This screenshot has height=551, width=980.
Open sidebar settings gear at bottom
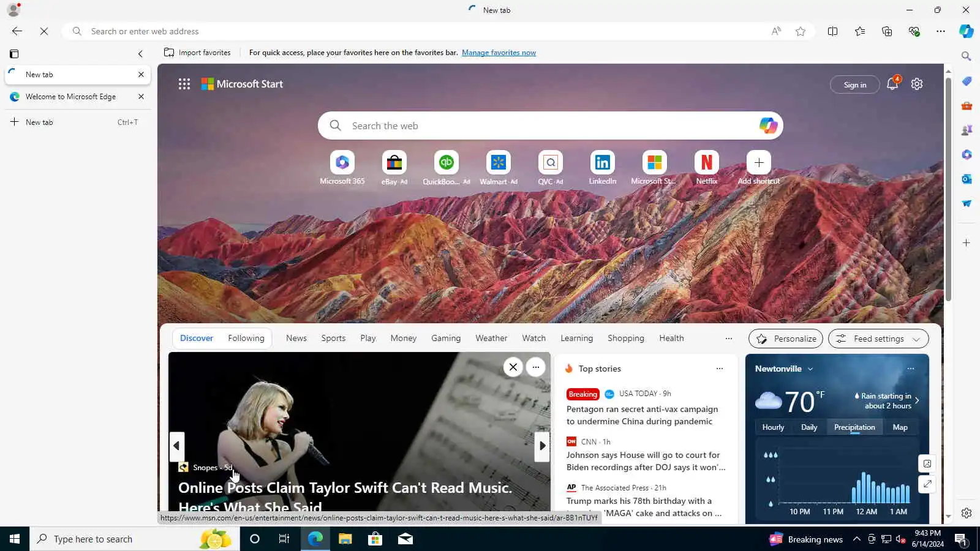click(x=967, y=513)
